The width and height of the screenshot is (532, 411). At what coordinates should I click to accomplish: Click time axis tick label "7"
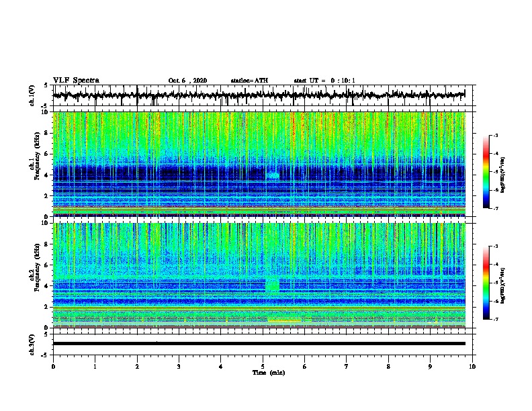[347, 367]
